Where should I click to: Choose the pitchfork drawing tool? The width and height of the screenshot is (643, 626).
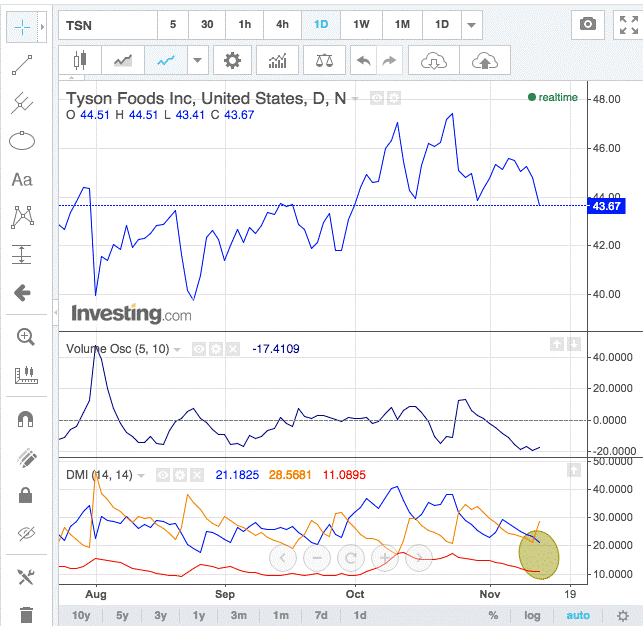(x=22, y=102)
